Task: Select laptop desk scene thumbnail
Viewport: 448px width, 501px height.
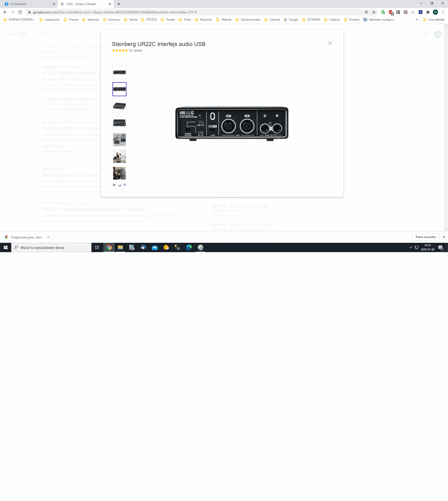Action: [119, 140]
